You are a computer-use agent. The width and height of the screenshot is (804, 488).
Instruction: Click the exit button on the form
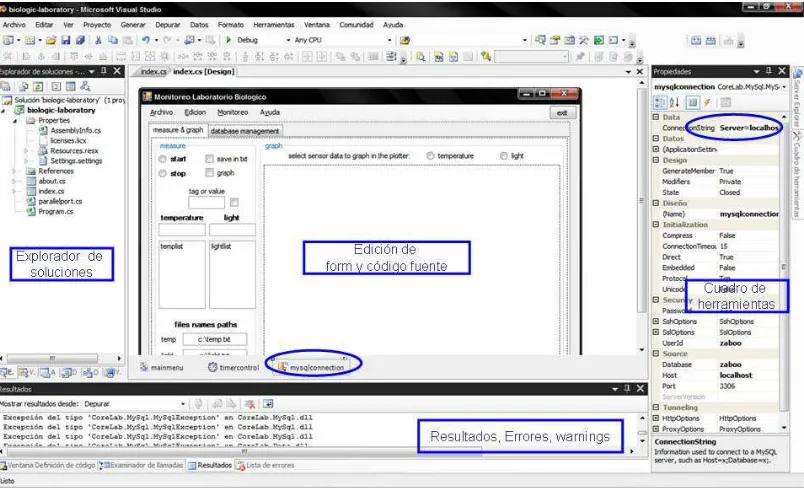coord(562,113)
